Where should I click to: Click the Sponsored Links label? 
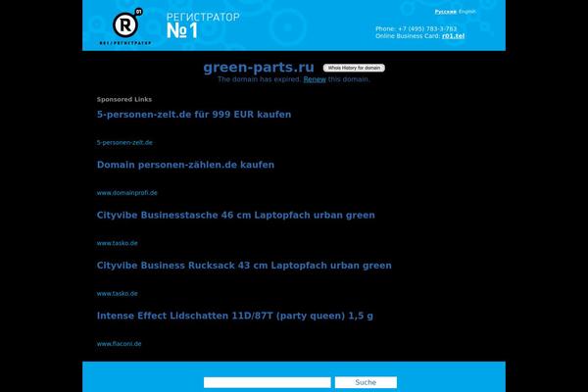pyautogui.click(x=124, y=99)
